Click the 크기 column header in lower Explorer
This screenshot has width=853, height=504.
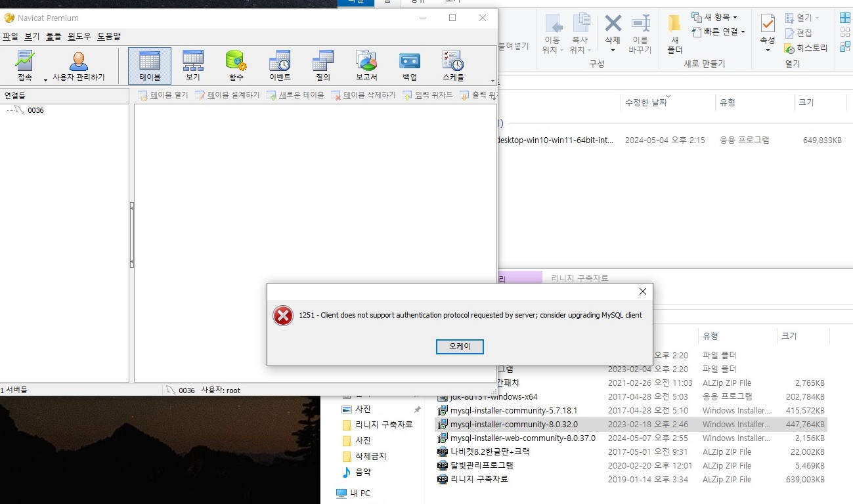coord(789,335)
